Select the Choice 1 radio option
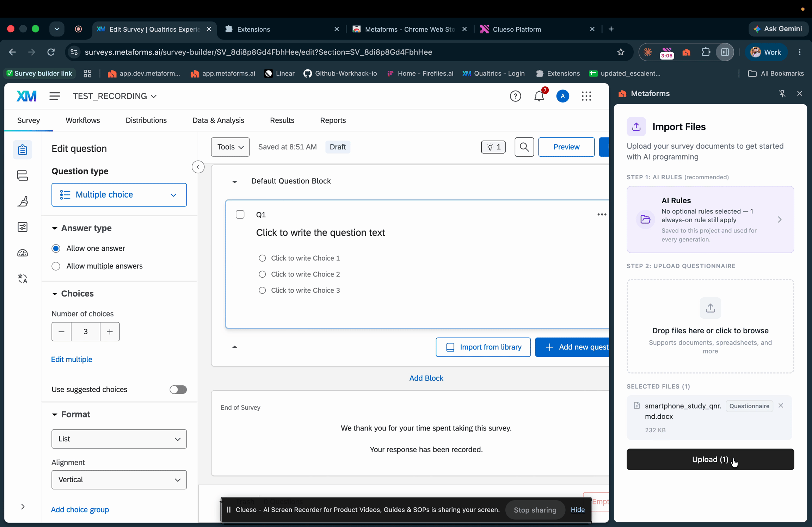Screen dimensions: 812x527 click(262, 258)
